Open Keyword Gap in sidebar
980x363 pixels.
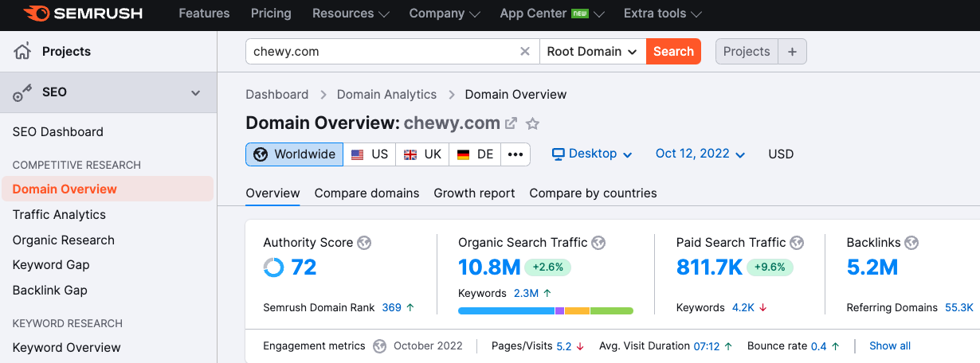51,265
